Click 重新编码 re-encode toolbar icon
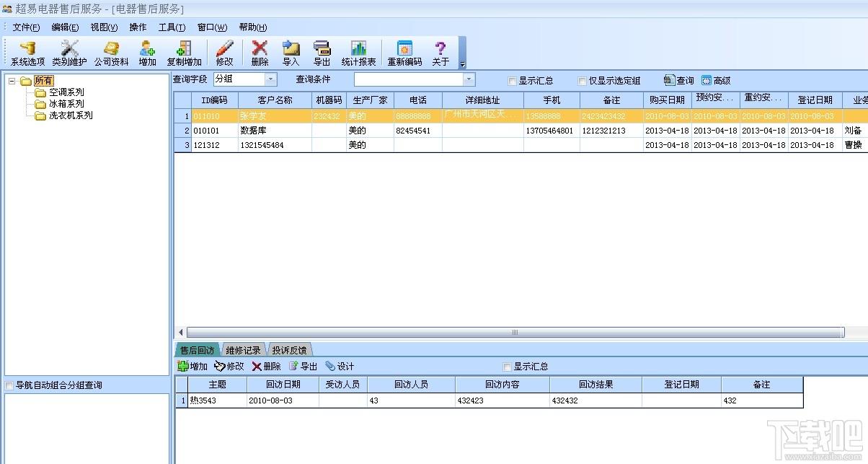 (404, 53)
